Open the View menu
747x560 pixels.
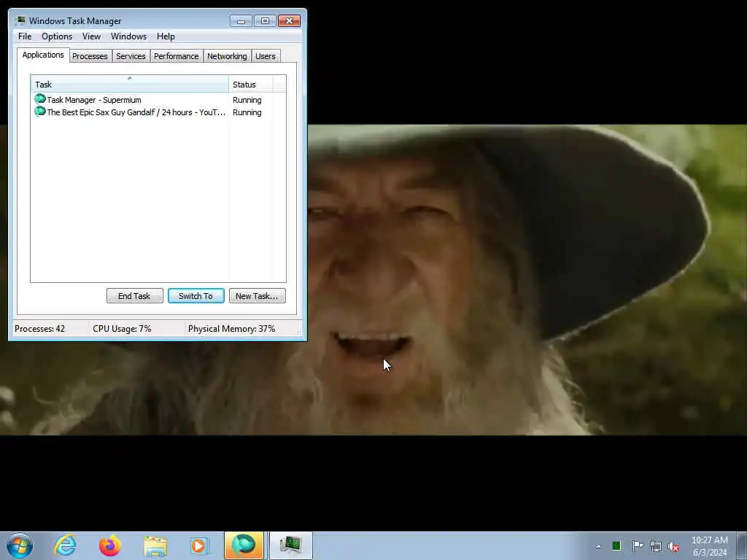[x=91, y=36]
